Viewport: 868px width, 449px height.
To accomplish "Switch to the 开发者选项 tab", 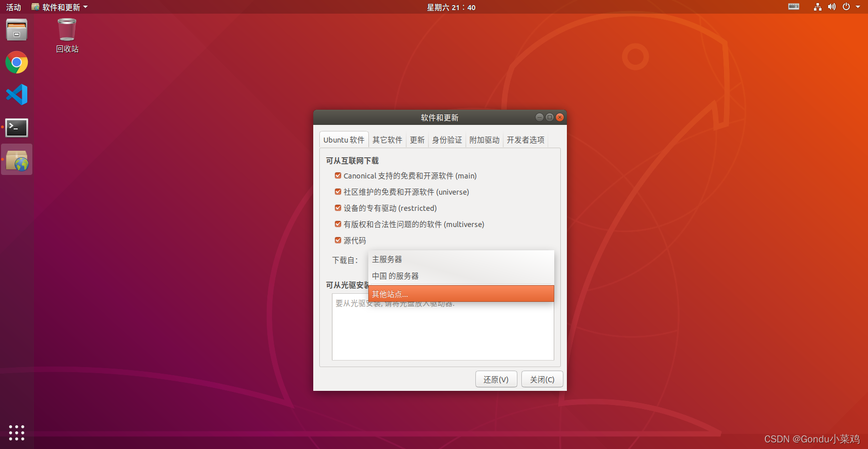I will point(525,140).
